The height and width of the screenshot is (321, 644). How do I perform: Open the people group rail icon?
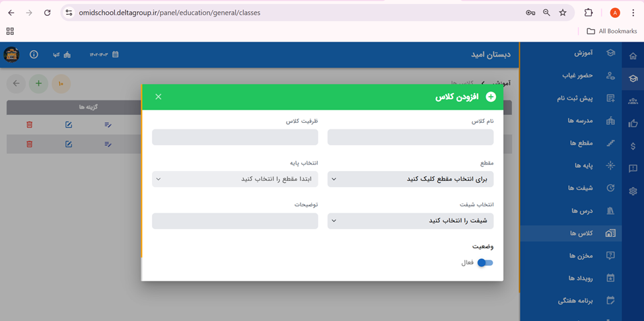point(633,101)
